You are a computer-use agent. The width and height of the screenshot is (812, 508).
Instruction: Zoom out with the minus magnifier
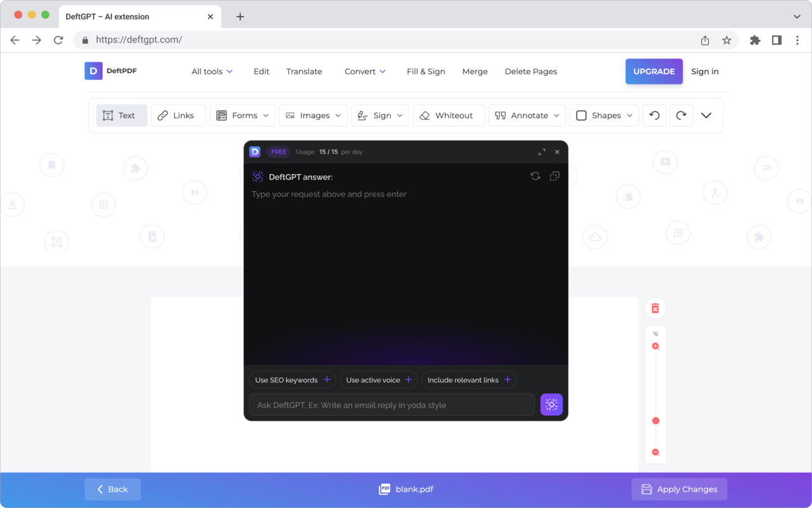[x=656, y=453]
